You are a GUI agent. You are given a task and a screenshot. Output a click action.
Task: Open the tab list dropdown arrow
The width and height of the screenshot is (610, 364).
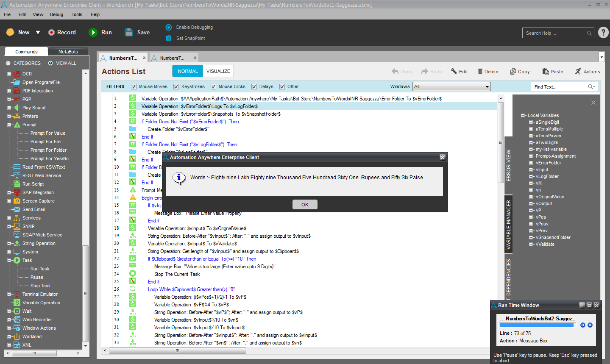point(602,57)
